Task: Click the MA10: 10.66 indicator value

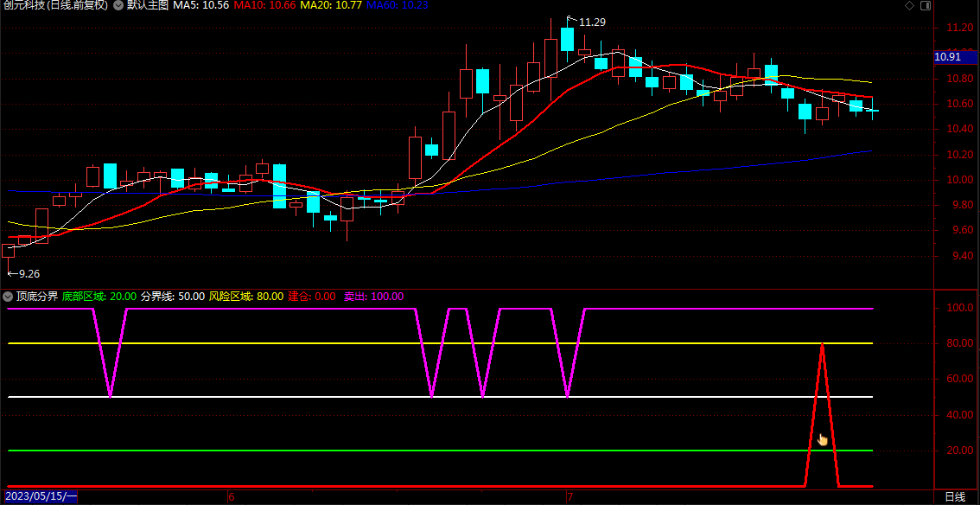Action: (x=265, y=6)
